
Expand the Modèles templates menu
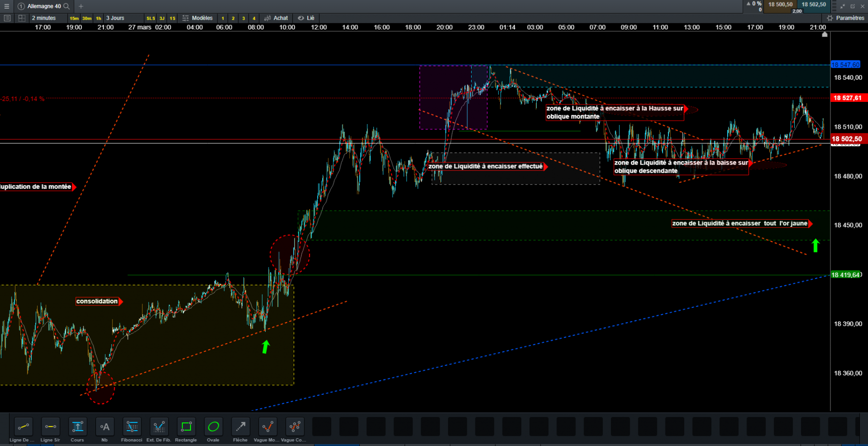198,18
